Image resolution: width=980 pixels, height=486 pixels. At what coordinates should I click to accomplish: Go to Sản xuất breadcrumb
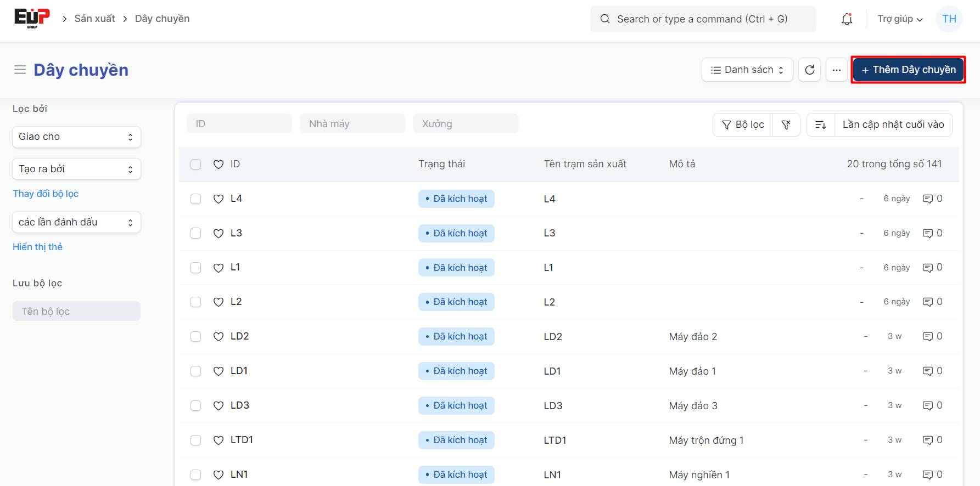point(94,19)
